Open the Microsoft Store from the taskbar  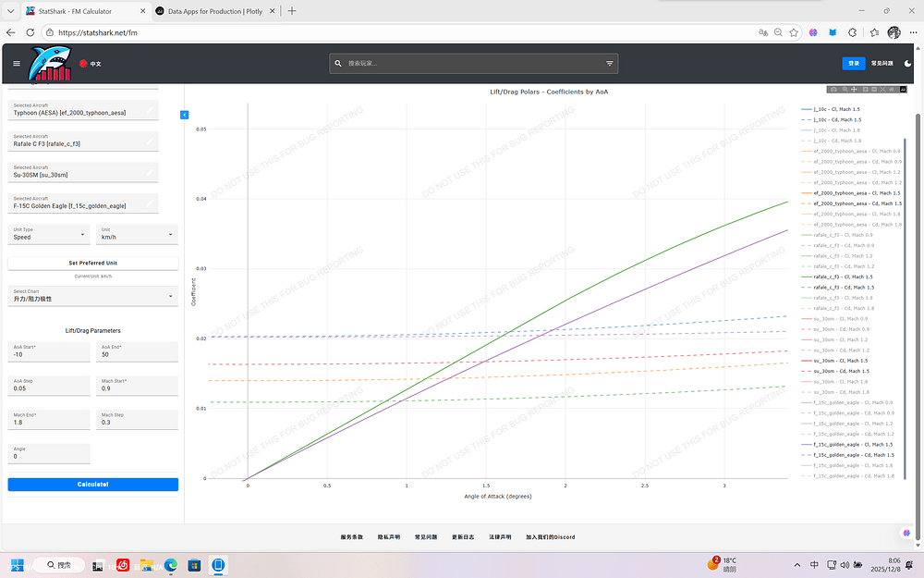[x=195, y=564]
